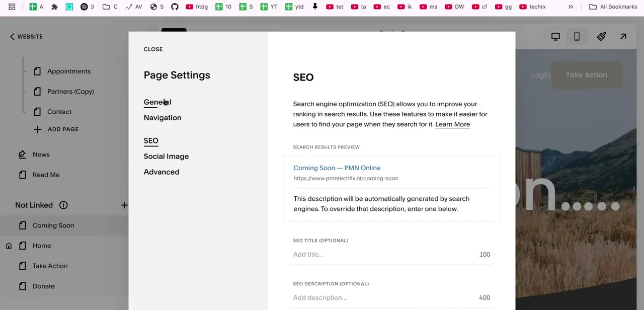
Task: Open the 'gg' YouTube bookmark
Action: 503,7
